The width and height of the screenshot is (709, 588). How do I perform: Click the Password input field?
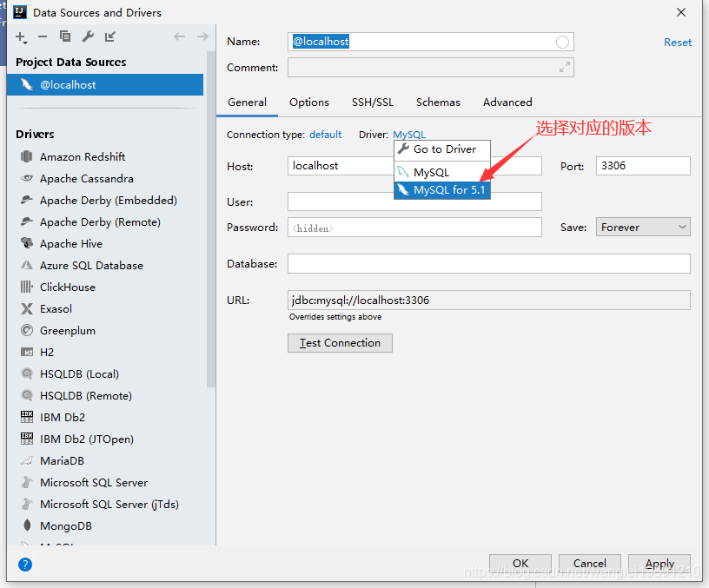point(414,228)
